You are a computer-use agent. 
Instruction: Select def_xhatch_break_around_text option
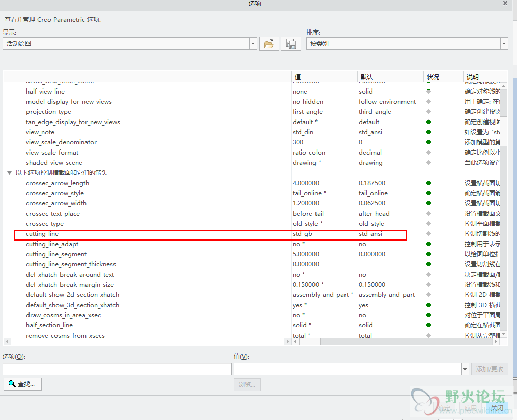(70, 275)
